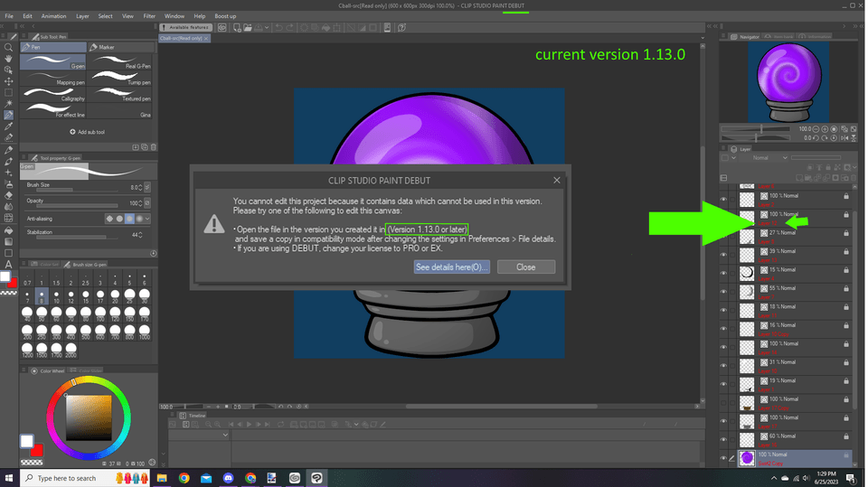The width and height of the screenshot is (868, 487).
Task: Select the Move layer tool
Action: [x=8, y=81]
